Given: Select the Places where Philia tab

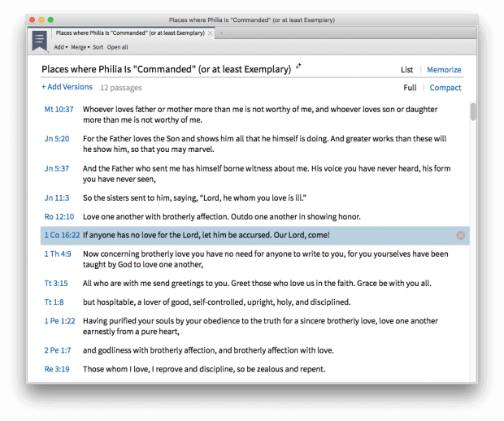Looking at the screenshot, I should [x=130, y=33].
